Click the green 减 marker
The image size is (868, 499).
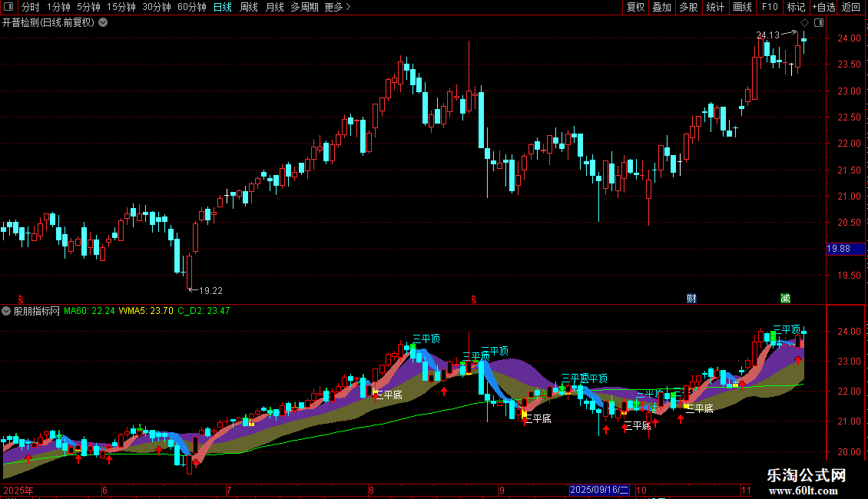pyautogui.click(x=785, y=299)
